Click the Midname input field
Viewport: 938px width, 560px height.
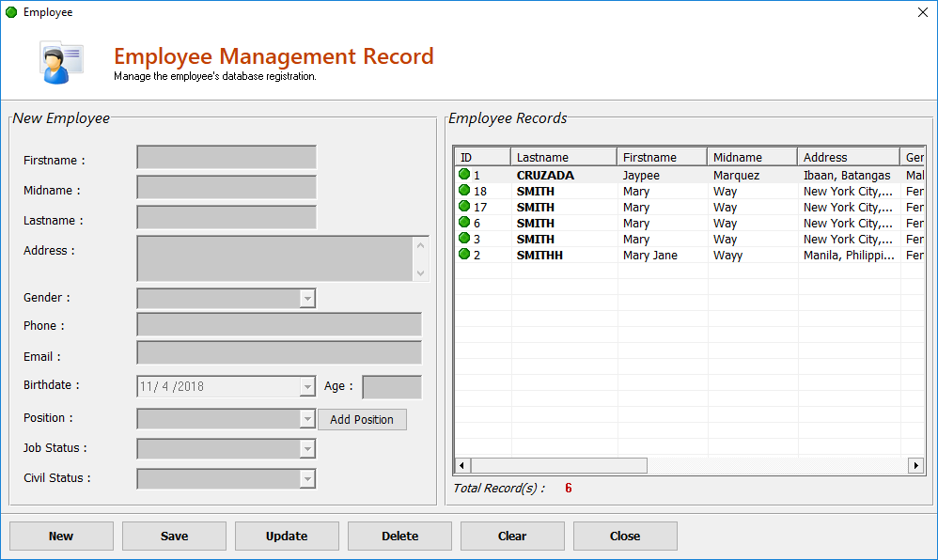tap(227, 187)
